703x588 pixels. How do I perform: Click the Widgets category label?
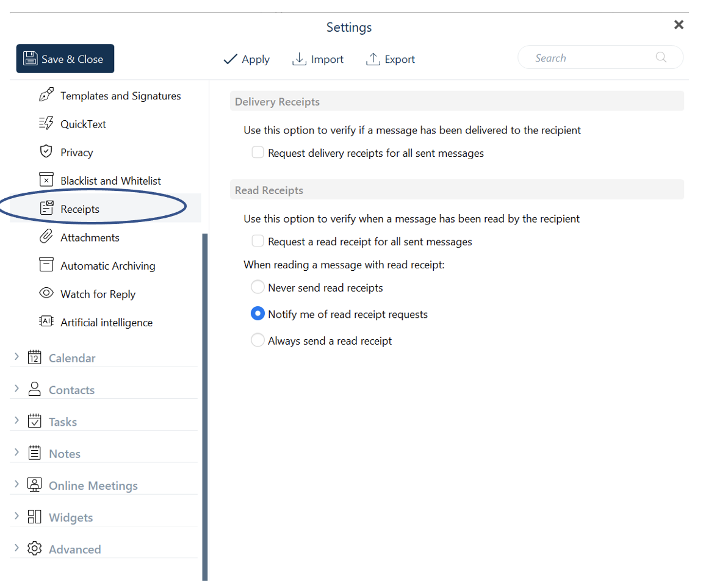(71, 517)
